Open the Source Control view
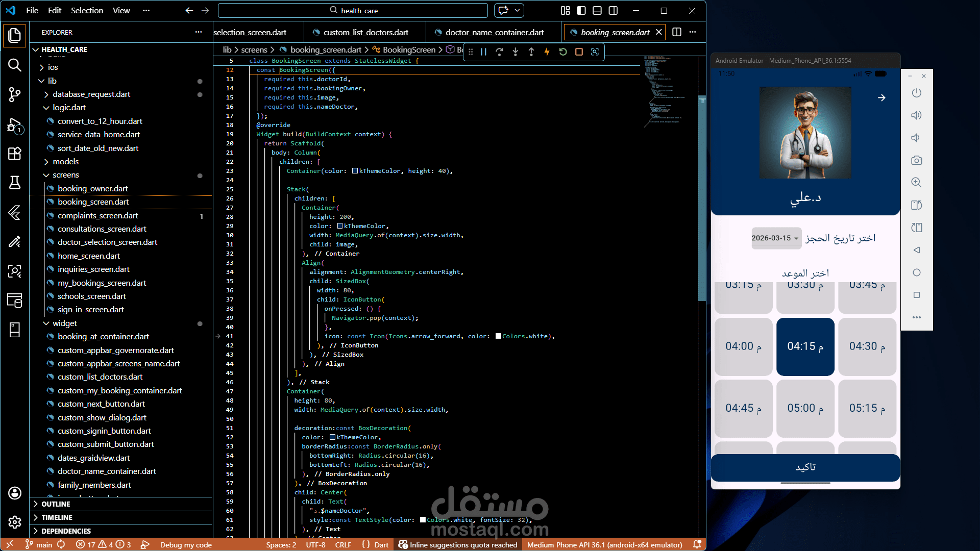The image size is (980, 551). pos(14,94)
